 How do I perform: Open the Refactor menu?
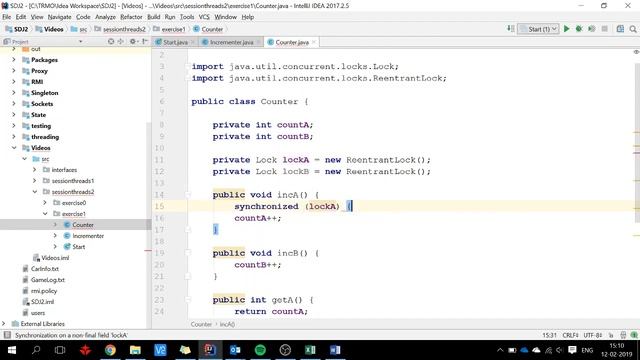[131, 17]
